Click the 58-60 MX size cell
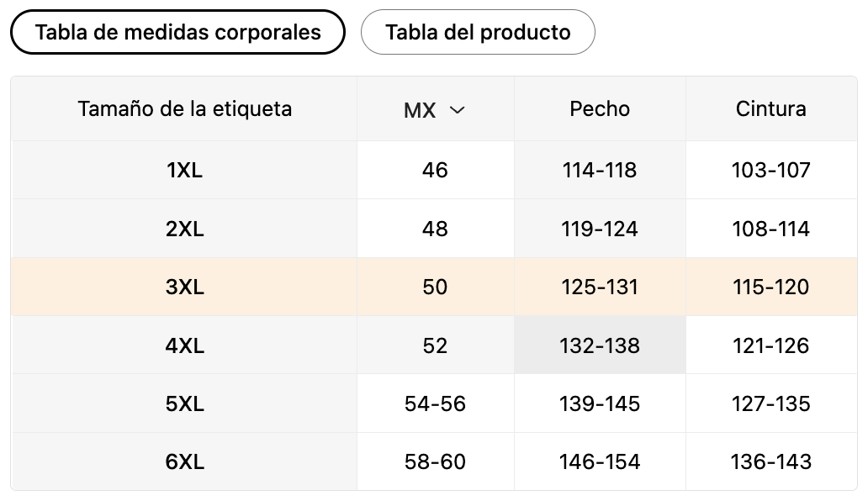Image resolution: width=868 pixels, height=501 pixels. (x=435, y=461)
